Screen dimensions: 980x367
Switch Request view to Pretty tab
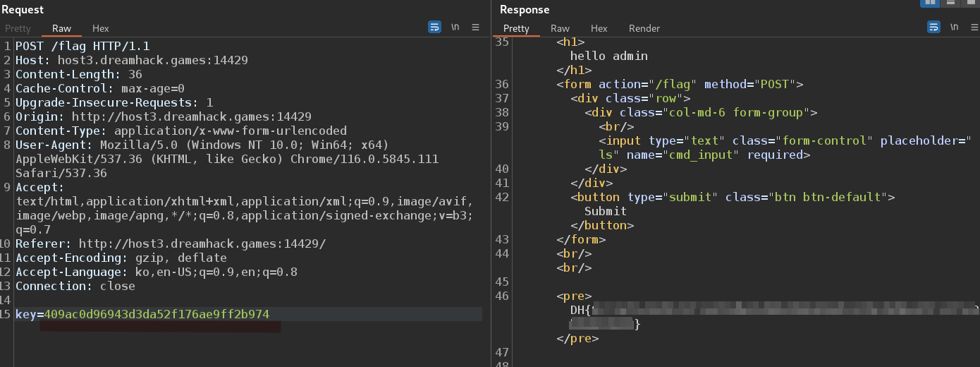[18, 28]
